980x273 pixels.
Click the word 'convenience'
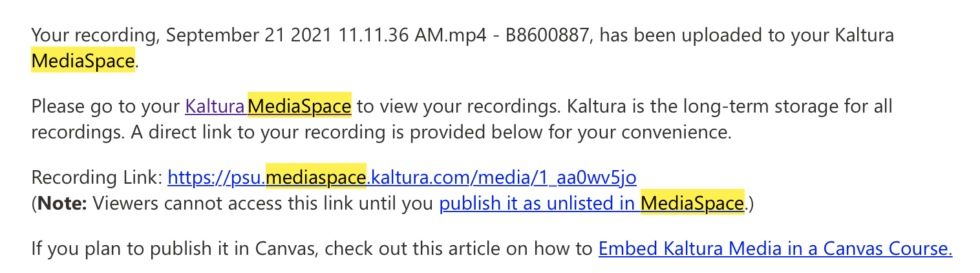pyautogui.click(x=670, y=133)
